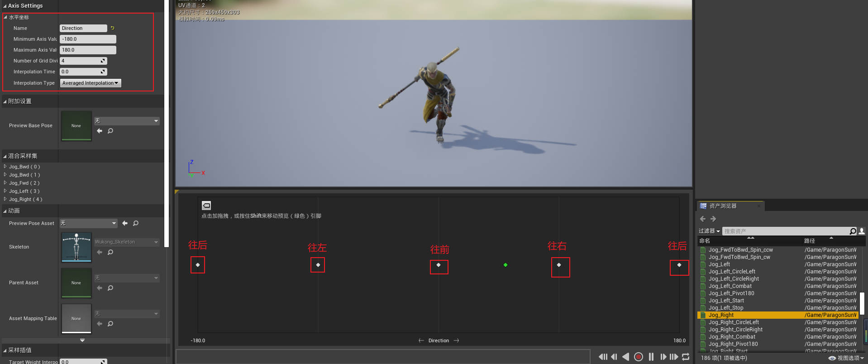Step forward one frame
The image size is (868, 364).
click(x=663, y=357)
